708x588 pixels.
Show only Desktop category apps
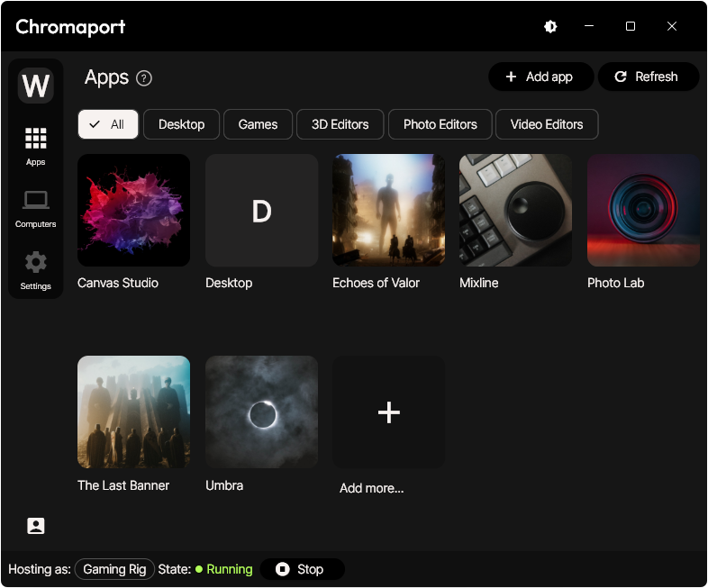point(181,124)
